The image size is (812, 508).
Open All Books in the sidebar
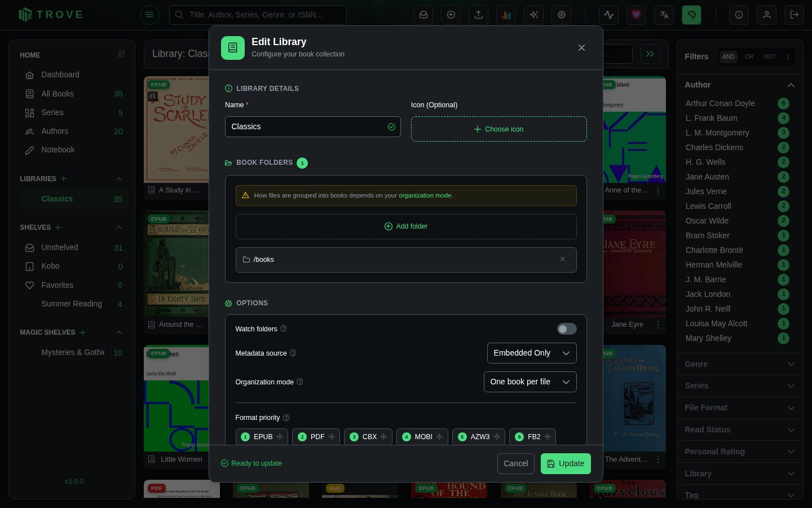click(x=74, y=94)
